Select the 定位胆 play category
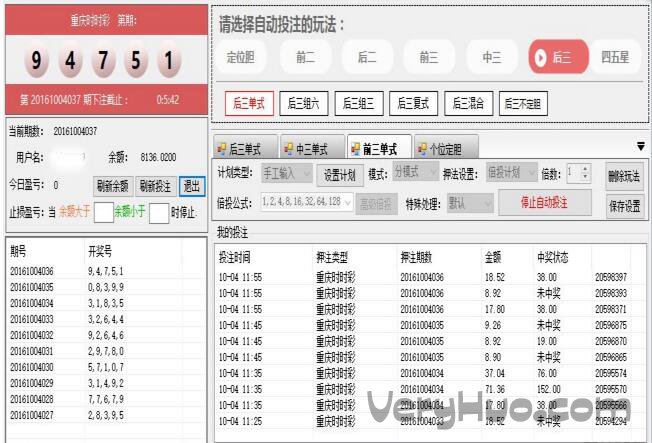The width and height of the screenshot is (652, 443). coord(241,57)
